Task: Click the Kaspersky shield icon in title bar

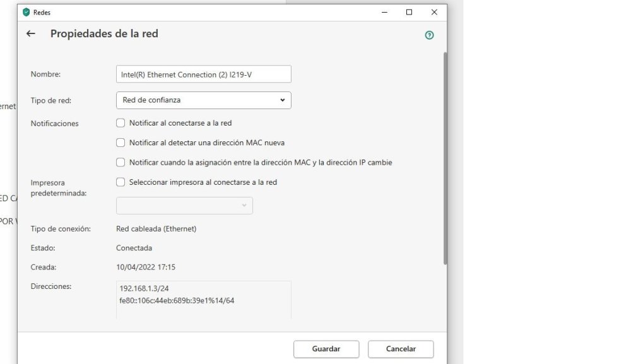Action: (26, 12)
